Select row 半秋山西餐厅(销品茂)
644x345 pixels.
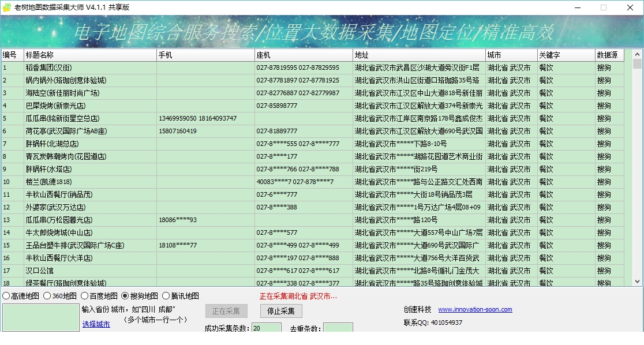312,194
